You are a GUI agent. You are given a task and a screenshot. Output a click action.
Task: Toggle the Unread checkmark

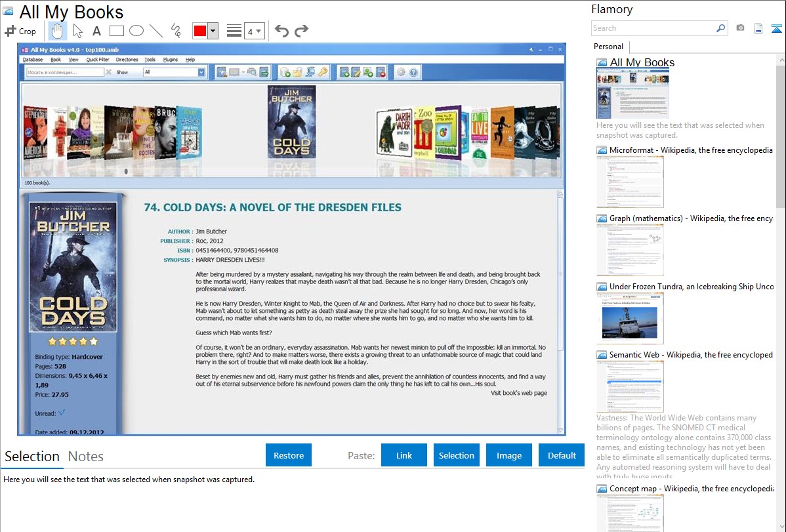coord(62,413)
